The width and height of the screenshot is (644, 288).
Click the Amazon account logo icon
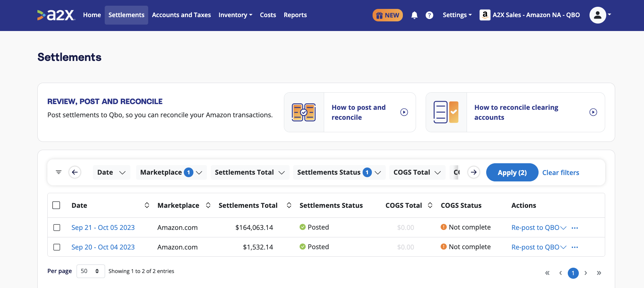(x=485, y=15)
